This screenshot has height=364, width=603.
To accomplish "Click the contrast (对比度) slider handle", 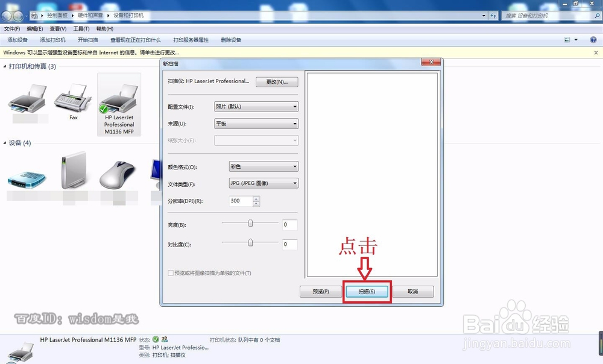I will tap(250, 242).
